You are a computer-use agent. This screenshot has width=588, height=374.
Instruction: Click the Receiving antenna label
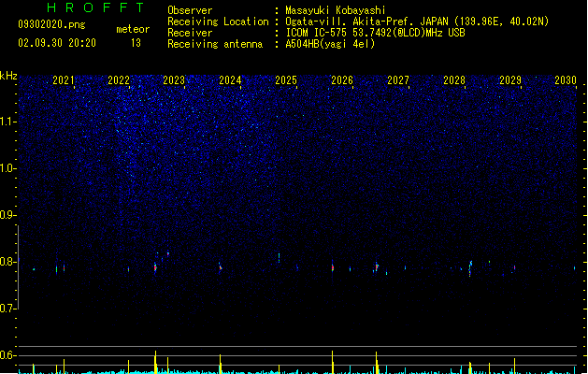(215, 44)
